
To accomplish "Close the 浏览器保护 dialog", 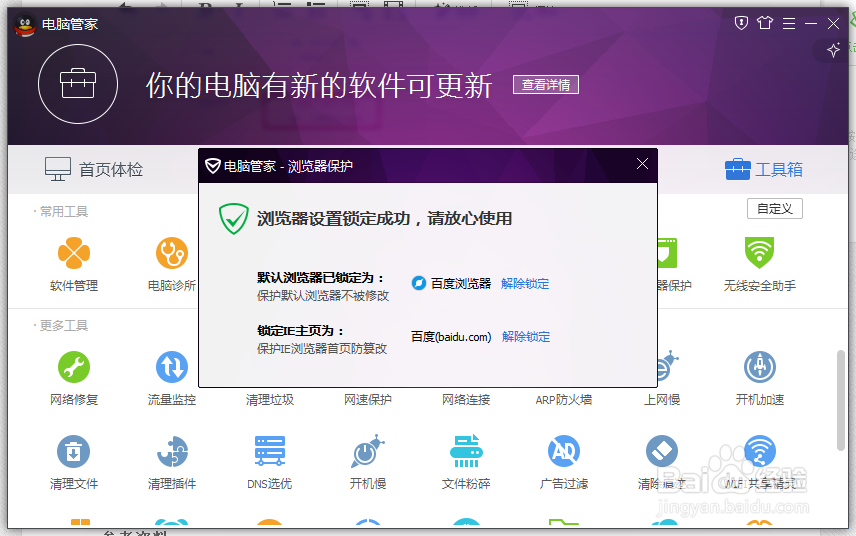I will [x=643, y=164].
